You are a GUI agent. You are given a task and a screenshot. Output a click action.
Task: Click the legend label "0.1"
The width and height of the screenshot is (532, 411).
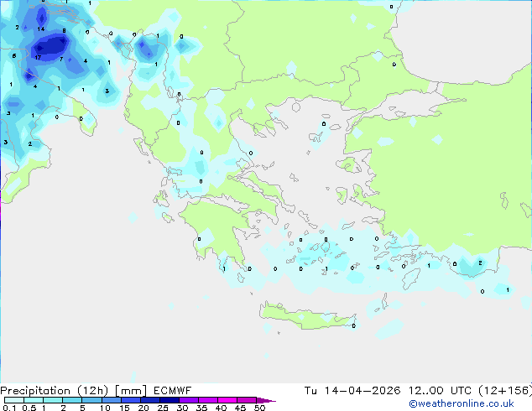click(x=9, y=408)
